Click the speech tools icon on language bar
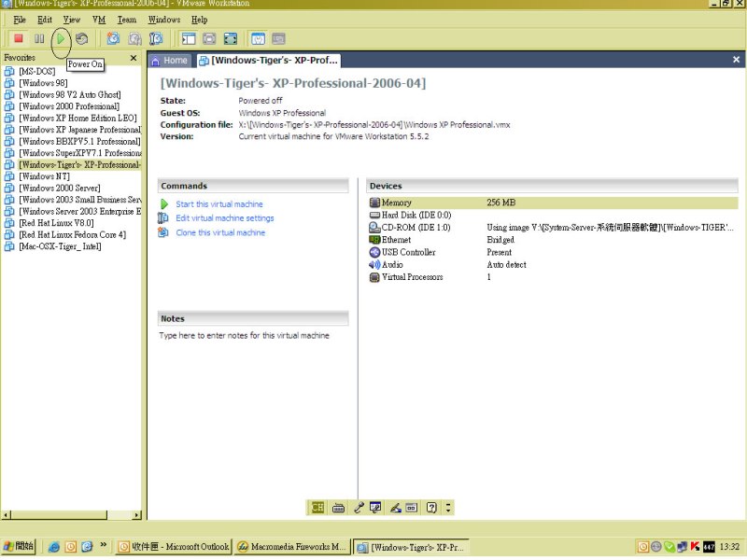The height and width of the screenshot is (560, 747). click(375, 508)
